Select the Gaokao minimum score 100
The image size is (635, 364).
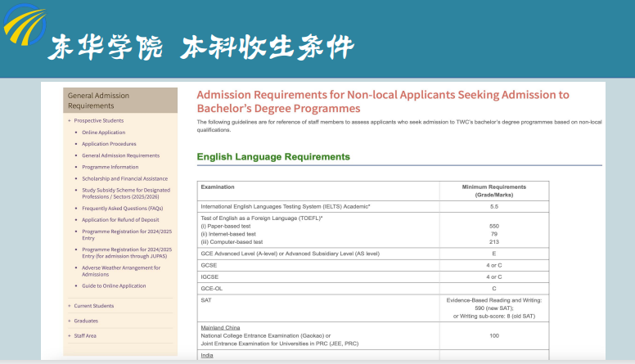click(494, 335)
